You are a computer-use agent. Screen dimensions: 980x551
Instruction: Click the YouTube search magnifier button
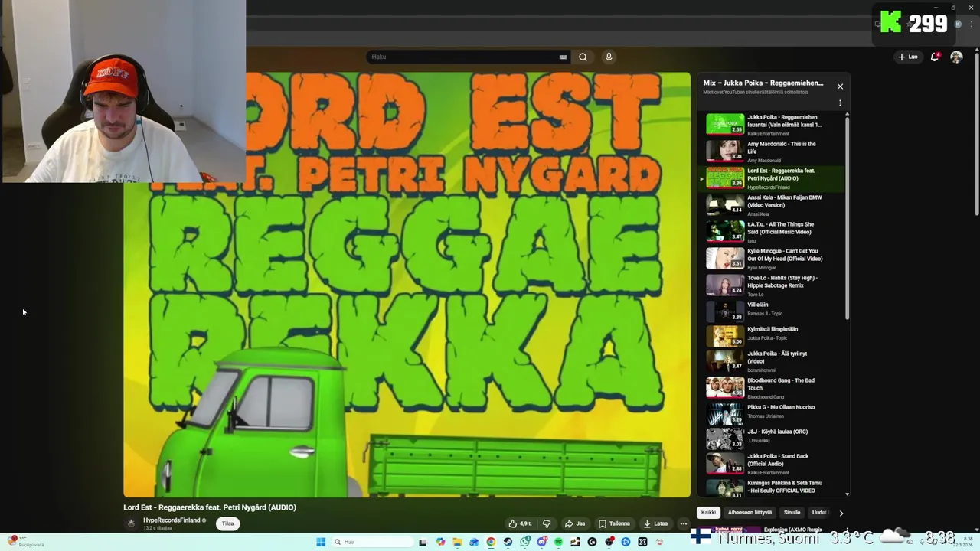[x=583, y=57]
